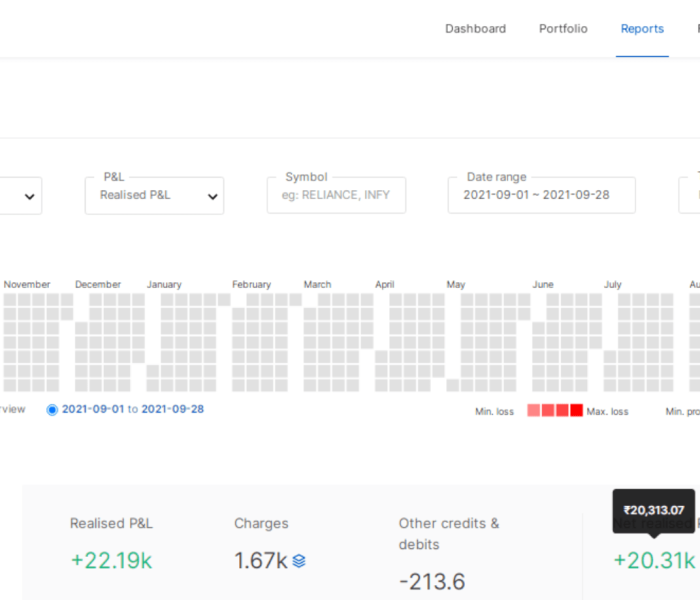Open the partially visible dropdown at left edge

(x=22, y=195)
